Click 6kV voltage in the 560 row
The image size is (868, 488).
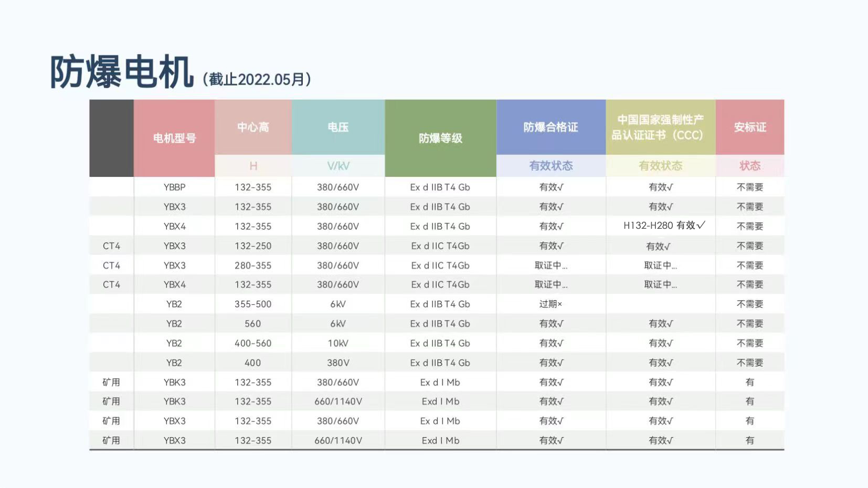click(x=338, y=324)
